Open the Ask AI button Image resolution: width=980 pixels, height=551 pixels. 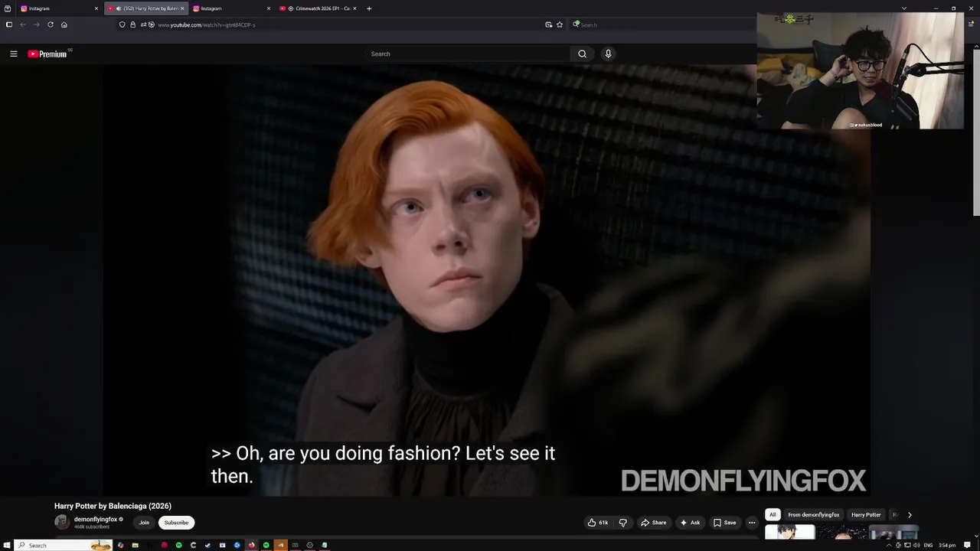690,523
